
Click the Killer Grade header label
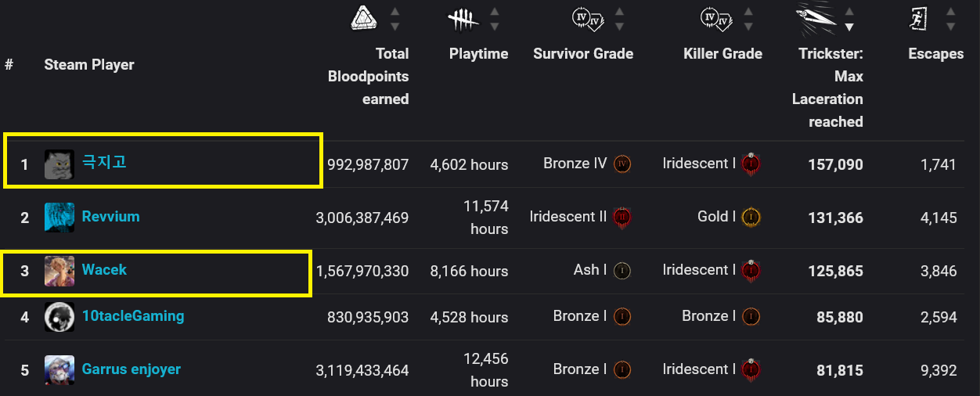pyautogui.click(x=722, y=54)
